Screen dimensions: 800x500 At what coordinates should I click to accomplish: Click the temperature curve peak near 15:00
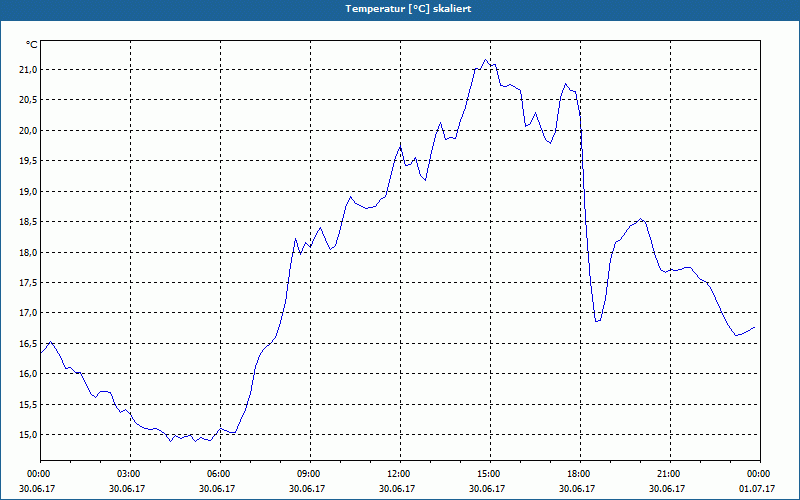tap(486, 60)
